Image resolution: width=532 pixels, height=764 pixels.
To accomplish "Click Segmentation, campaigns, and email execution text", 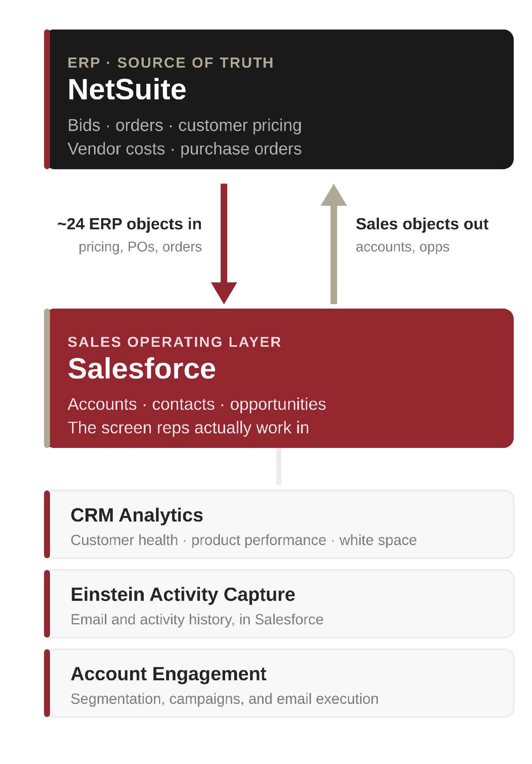I will (224, 699).
